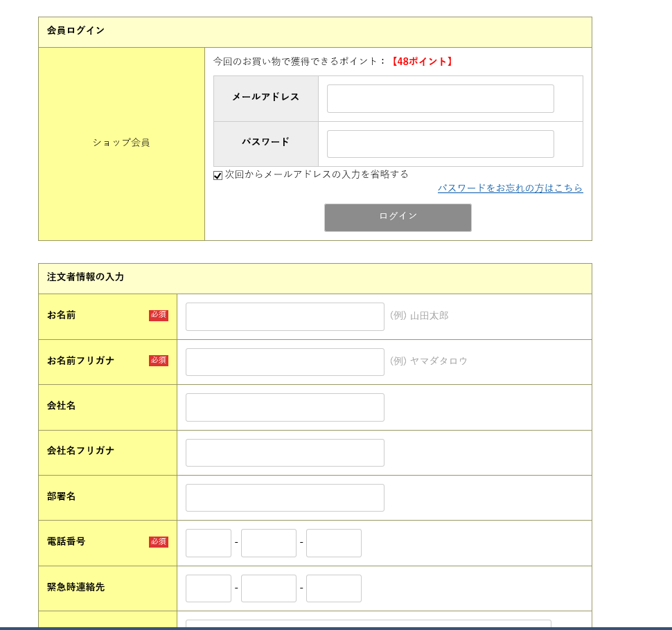Screen dimensions: 672x630
Task: Open the パスワードをお忘れの方はこちら link
Action: tap(511, 188)
